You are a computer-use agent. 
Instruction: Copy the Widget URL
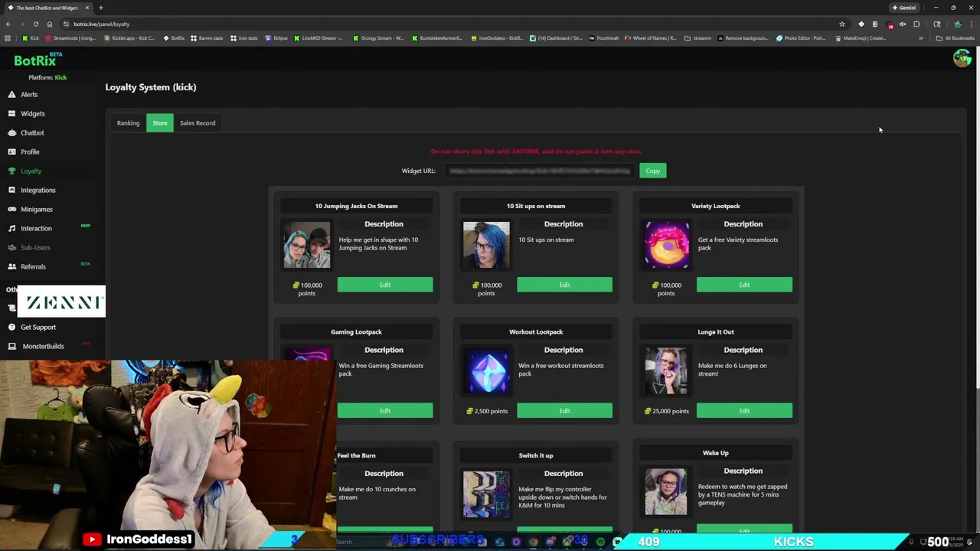652,171
